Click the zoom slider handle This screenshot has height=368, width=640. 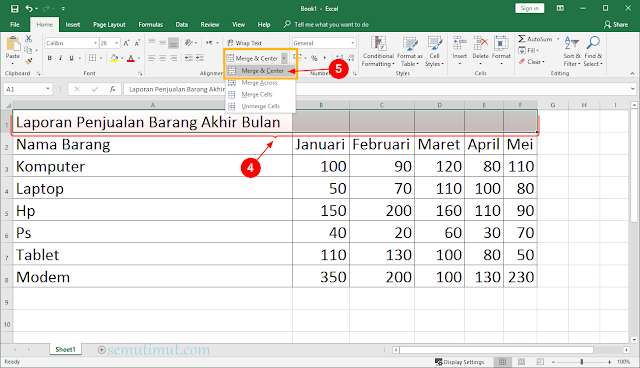(582, 362)
